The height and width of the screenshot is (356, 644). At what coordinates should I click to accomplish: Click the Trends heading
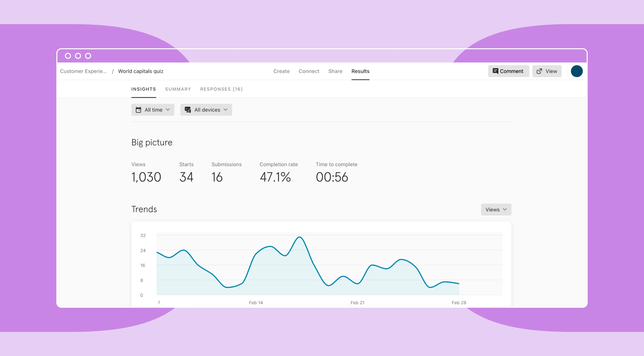coord(144,209)
